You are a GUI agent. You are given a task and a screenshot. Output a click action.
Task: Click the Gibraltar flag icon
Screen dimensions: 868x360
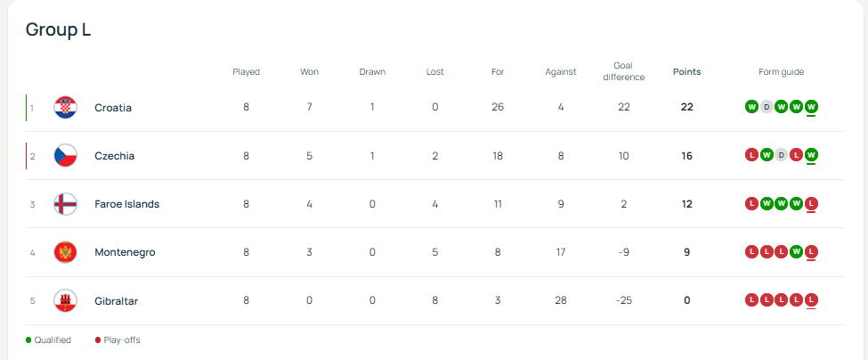coord(65,300)
